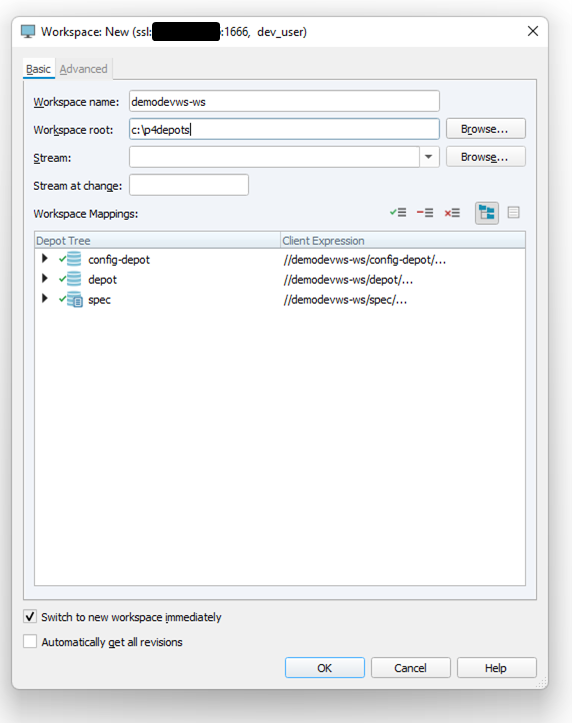Click the Stream combo box field
This screenshot has height=723, width=572.
[x=274, y=157]
